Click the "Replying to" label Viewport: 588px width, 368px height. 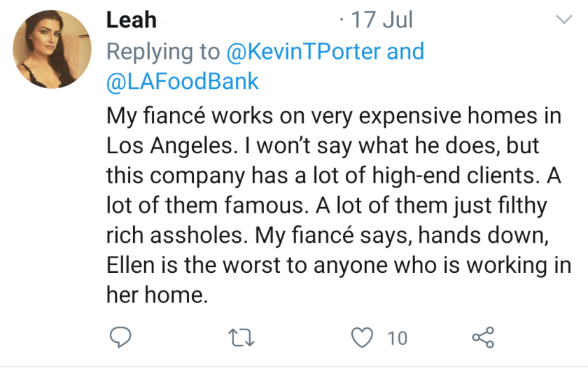coord(164,52)
